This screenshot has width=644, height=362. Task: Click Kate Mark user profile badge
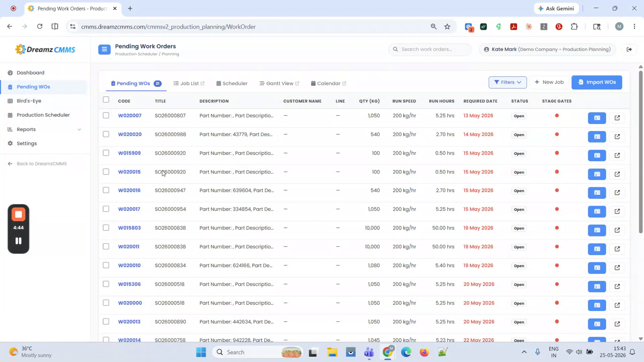tap(547, 49)
